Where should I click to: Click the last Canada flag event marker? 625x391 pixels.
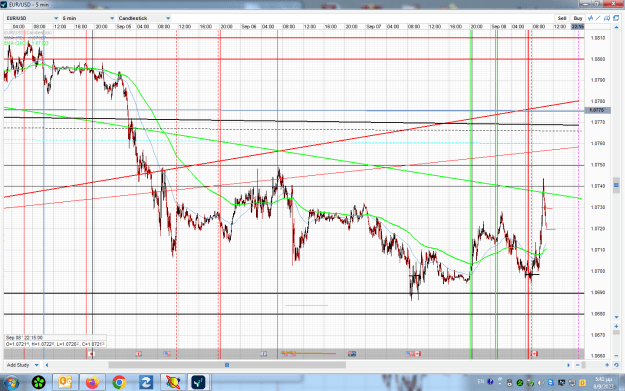[x=534, y=354]
